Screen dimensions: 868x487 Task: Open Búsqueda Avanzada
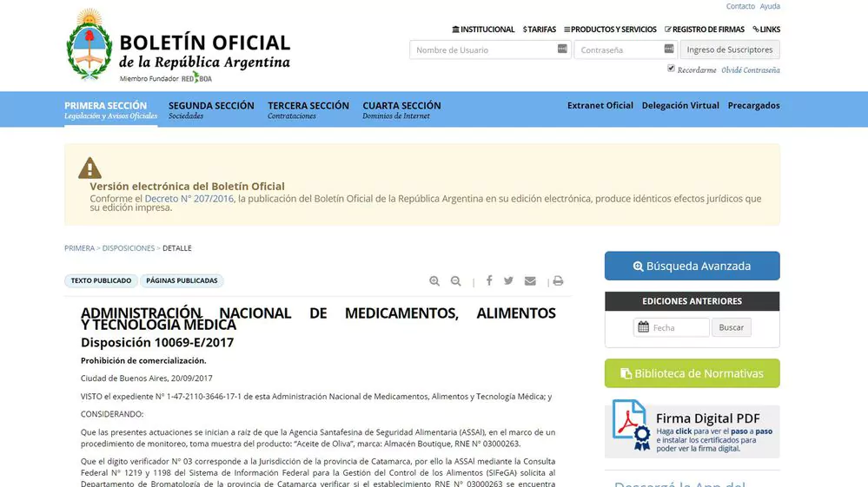click(x=692, y=266)
